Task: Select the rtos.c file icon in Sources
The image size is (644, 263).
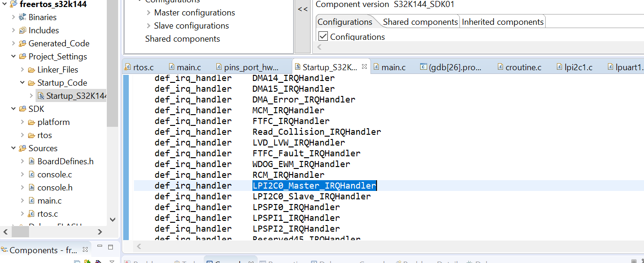Action: [31, 214]
